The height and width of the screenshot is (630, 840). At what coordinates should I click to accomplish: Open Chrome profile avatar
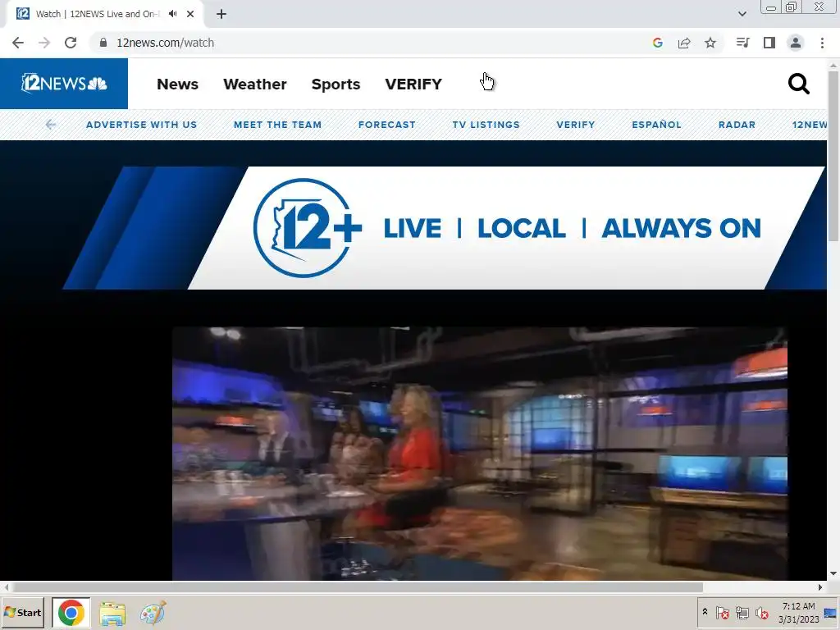pyautogui.click(x=796, y=43)
